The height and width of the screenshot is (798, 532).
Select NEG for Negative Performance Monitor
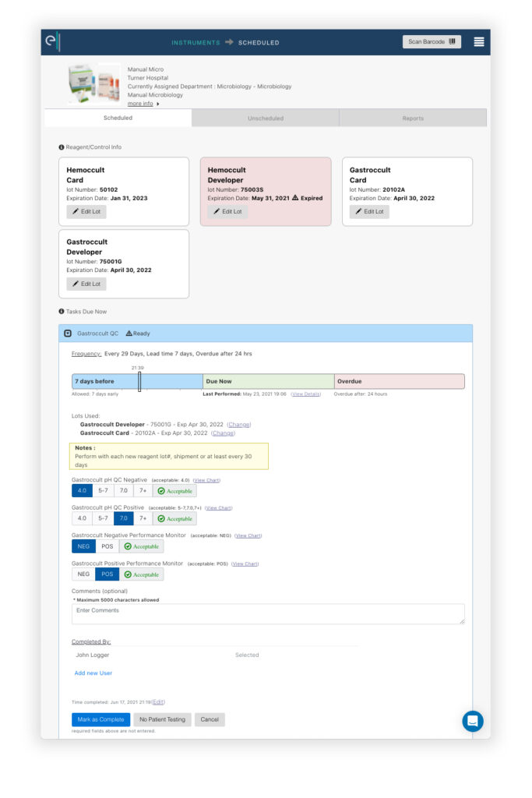click(x=83, y=546)
